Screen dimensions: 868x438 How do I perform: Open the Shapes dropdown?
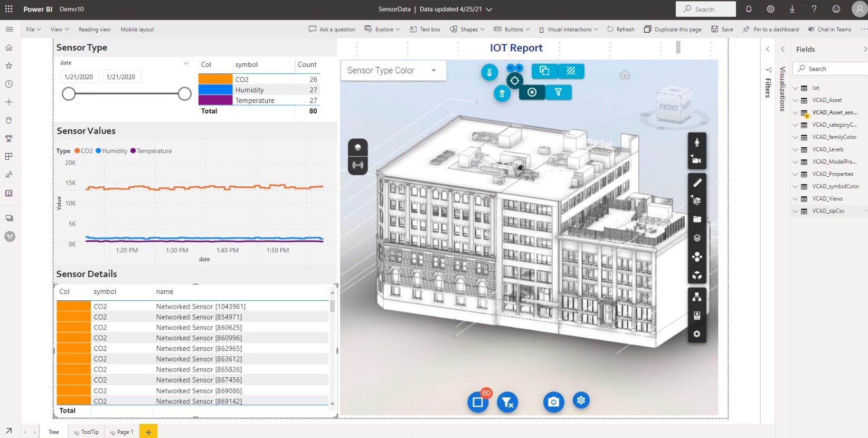(x=467, y=30)
